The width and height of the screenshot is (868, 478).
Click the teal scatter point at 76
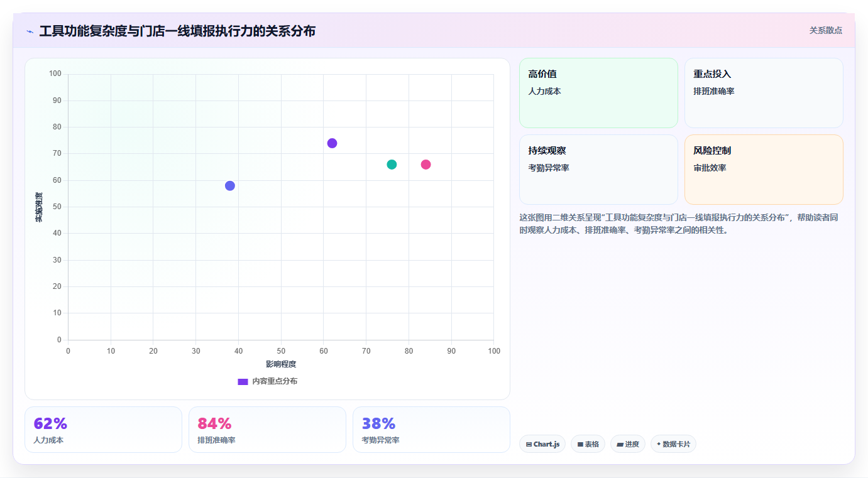click(392, 165)
